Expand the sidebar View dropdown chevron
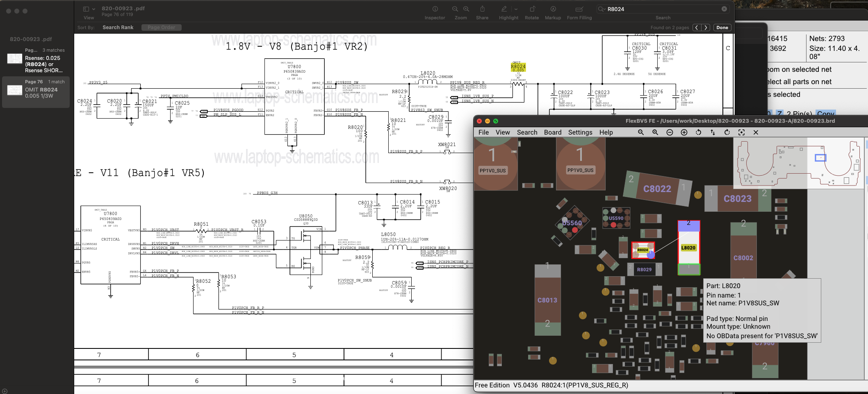Viewport: 868px width, 394px height. point(94,9)
